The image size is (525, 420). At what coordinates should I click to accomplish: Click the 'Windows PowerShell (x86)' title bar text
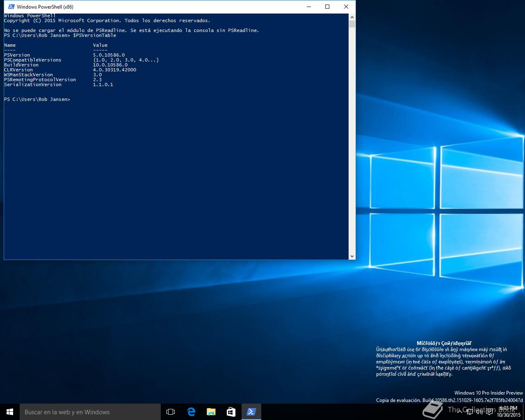point(45,7)
